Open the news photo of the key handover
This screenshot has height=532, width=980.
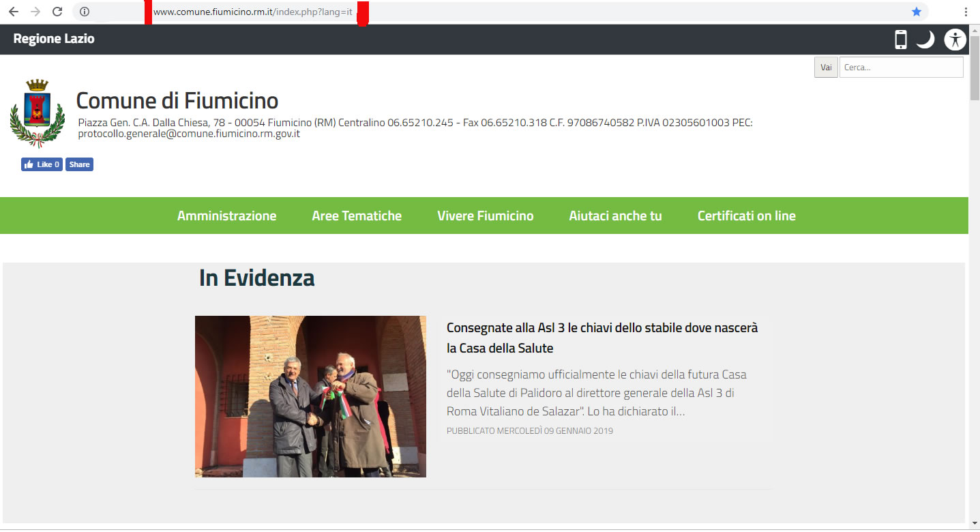tap(310, 396)
